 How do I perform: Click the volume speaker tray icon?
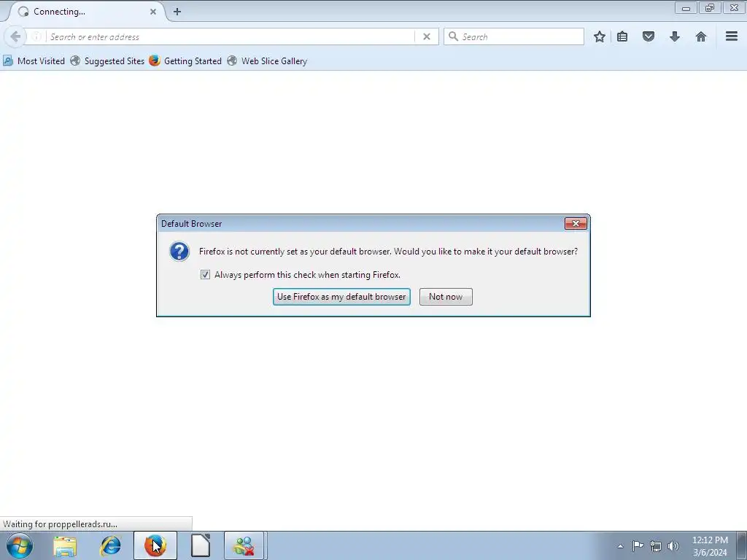[x=673, y=546]
